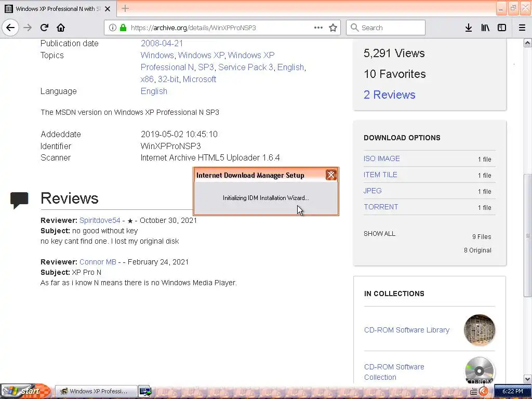Click the Search box in toolbar
The height and width of the screenshot is (399, 532).
click(386, 28)
